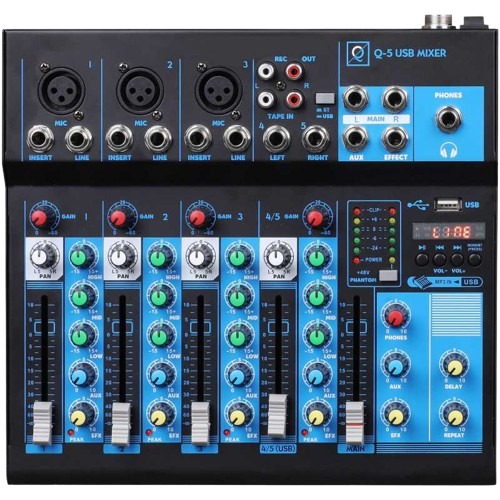Viewport: 500px width, 500px height.
Task: Click channel 2 red GAIN knob
Action: (x=118, y=217)
